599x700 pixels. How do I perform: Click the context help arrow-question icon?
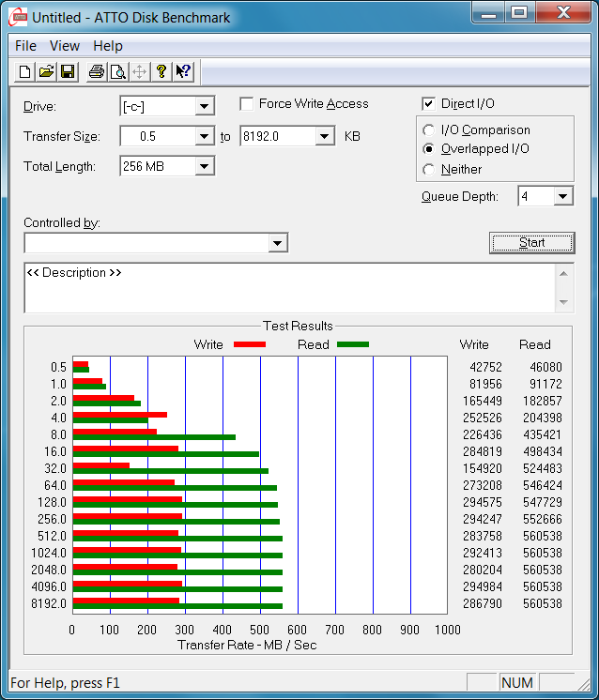pyautogui.click(x=183, y=71)
